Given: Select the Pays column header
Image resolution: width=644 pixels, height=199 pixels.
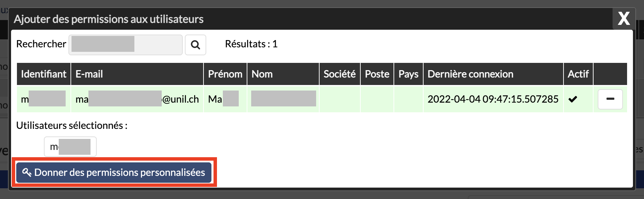Looking at the screenshot, I should [408, 74].
